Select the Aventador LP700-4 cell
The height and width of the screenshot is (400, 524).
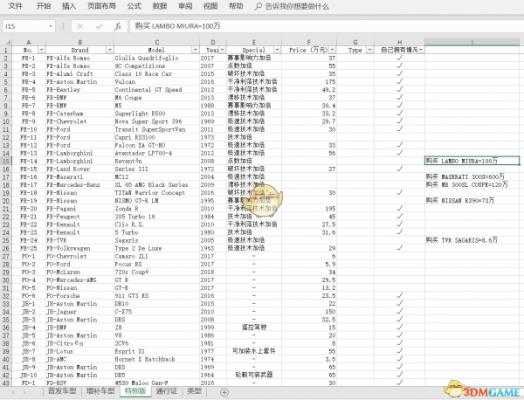click(157, 153)
